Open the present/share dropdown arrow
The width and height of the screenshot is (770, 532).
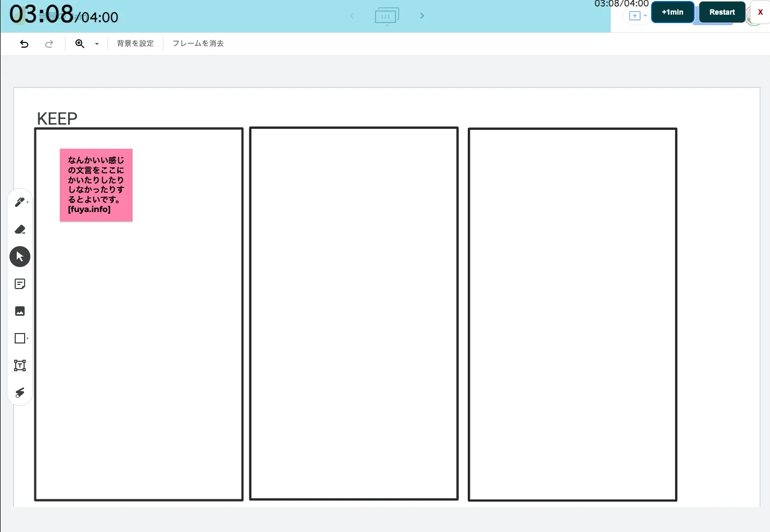[x=645, y=16]
